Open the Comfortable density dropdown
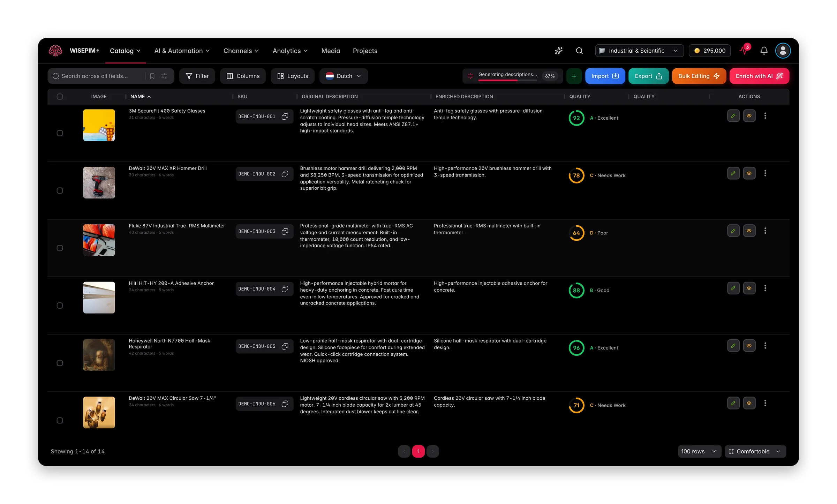Viewport: 837px width, 504px height. point(755,451)
